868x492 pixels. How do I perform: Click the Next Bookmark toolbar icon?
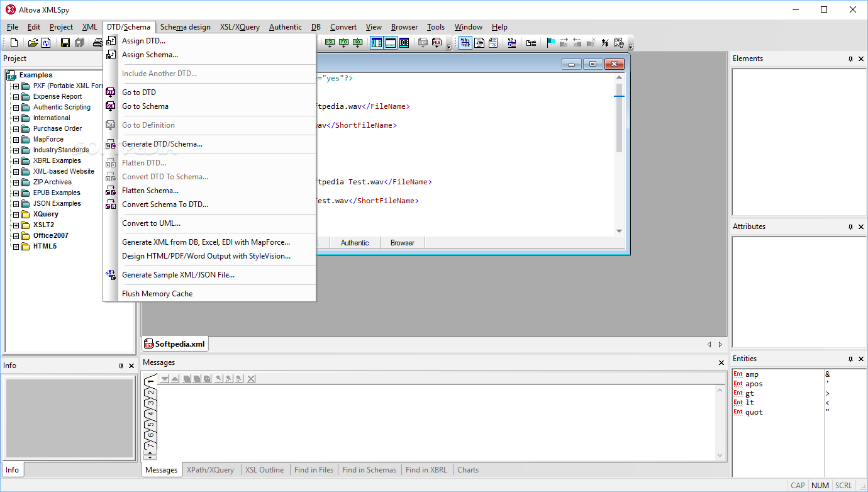[564, 43]
